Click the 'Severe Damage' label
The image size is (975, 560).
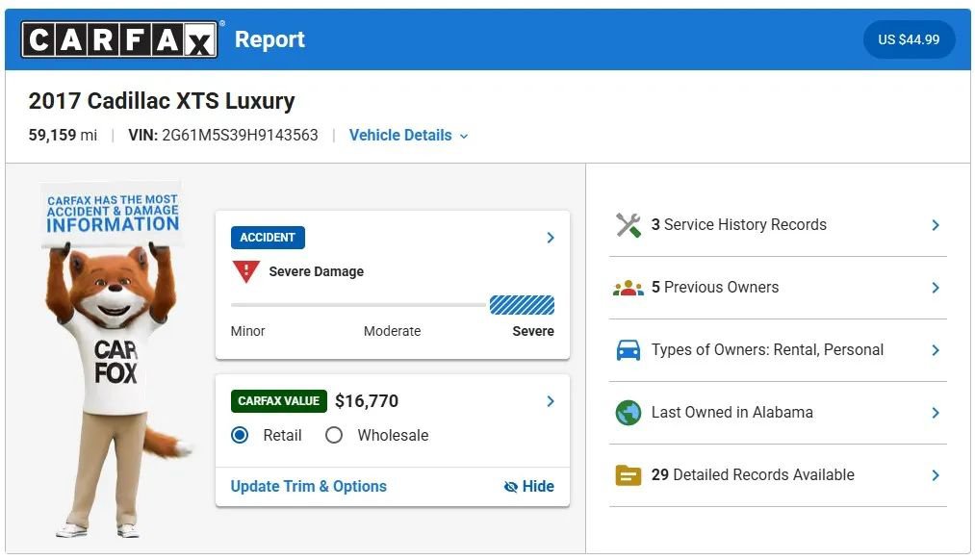pyautogui.click(x=316, y=271)
